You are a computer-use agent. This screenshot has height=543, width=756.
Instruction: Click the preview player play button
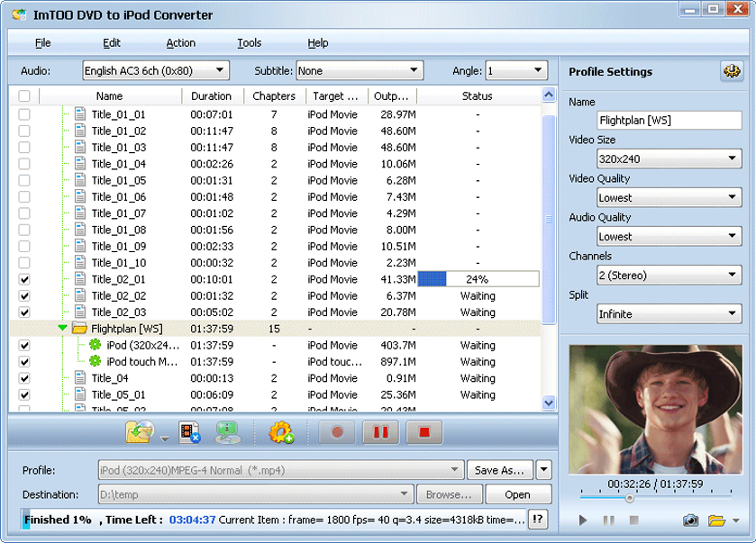tap(583, 520)
